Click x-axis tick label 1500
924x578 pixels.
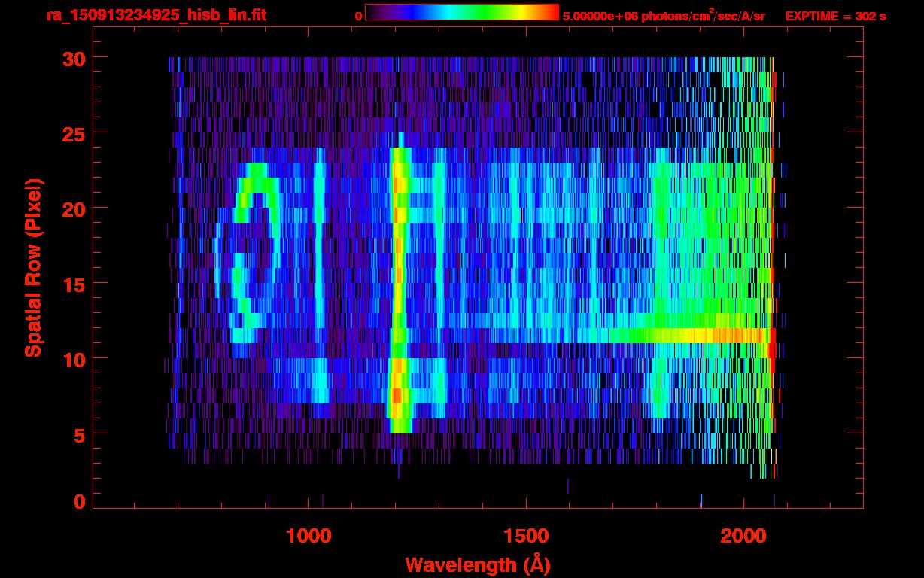point(526,536)
